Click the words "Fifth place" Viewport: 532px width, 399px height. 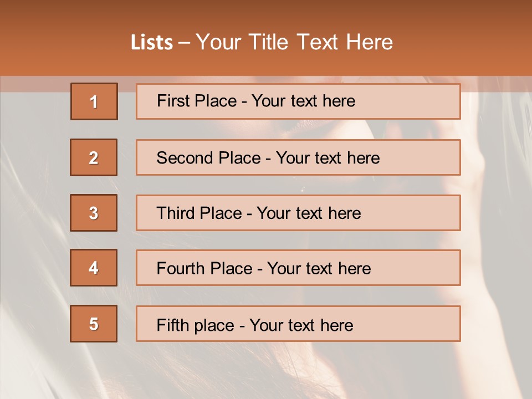click(x=195, y=325)
